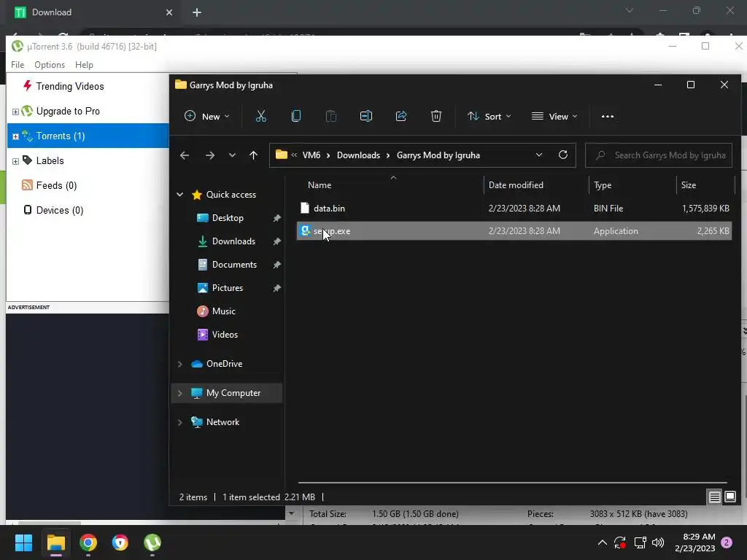Select the setup.exe application icon
The image size is (747, 560).
pos(306,231)
